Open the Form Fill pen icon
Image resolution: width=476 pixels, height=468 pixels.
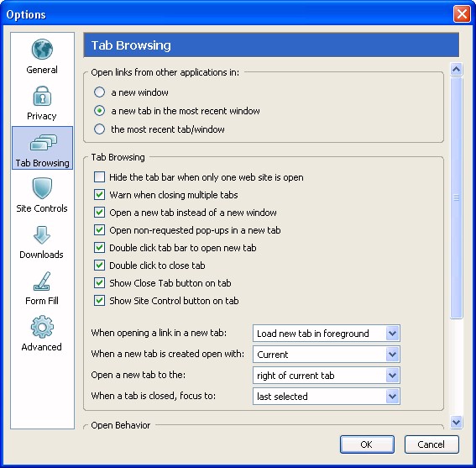[x=42, y=281]
